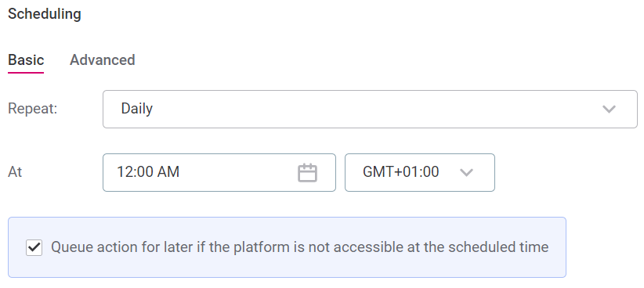Switch to the Advanced tab

point(103,60)
